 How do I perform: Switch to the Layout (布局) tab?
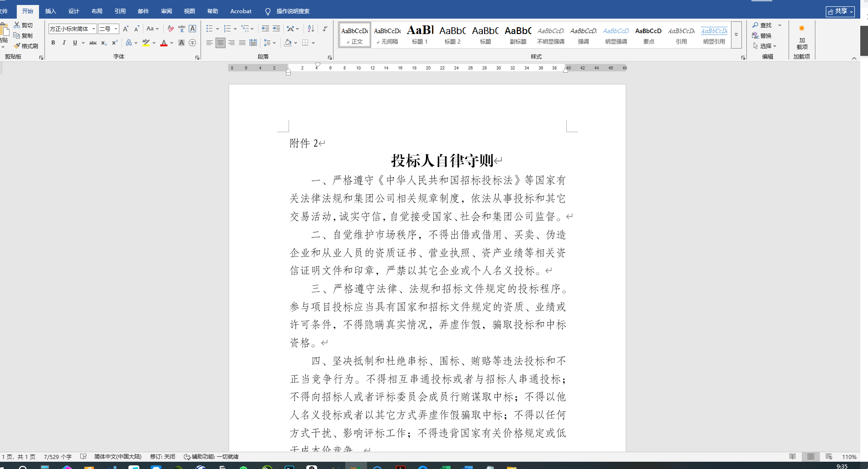point(97,11)
